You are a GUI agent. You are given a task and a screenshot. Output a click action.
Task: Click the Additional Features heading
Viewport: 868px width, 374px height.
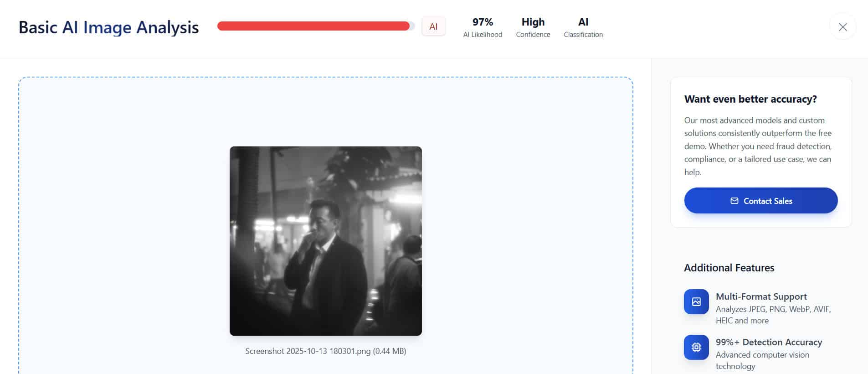point(729,268)
